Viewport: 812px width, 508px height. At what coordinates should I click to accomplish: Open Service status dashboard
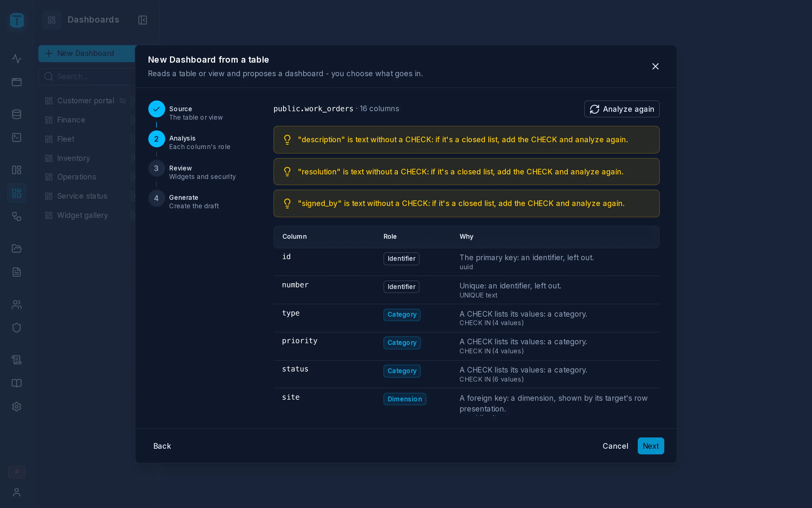[x=82, y=196]
